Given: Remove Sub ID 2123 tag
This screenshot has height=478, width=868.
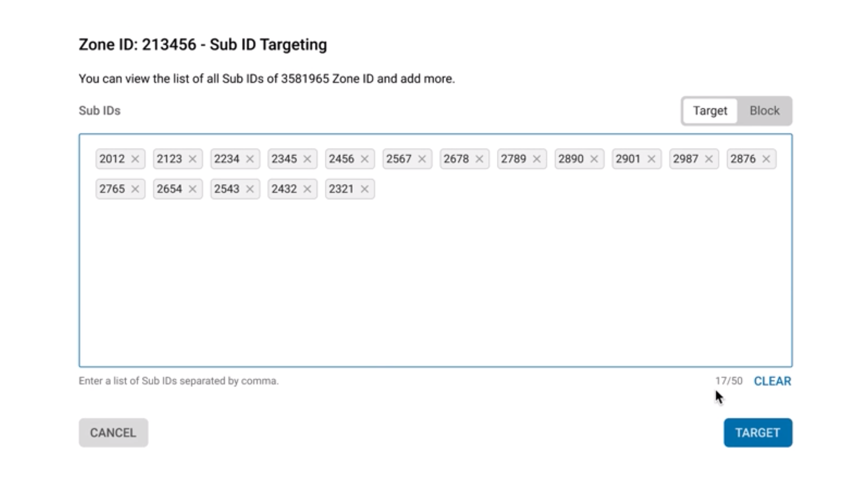Looking at the screenshot, I should pos(193,159).
